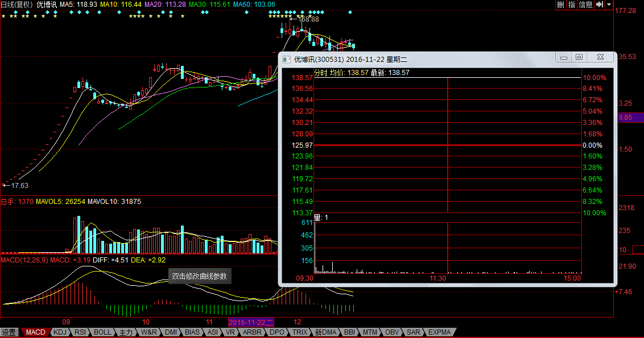Close the 优博讯 intraday popup window
The image size is (644, 338).
coord(599,57)
